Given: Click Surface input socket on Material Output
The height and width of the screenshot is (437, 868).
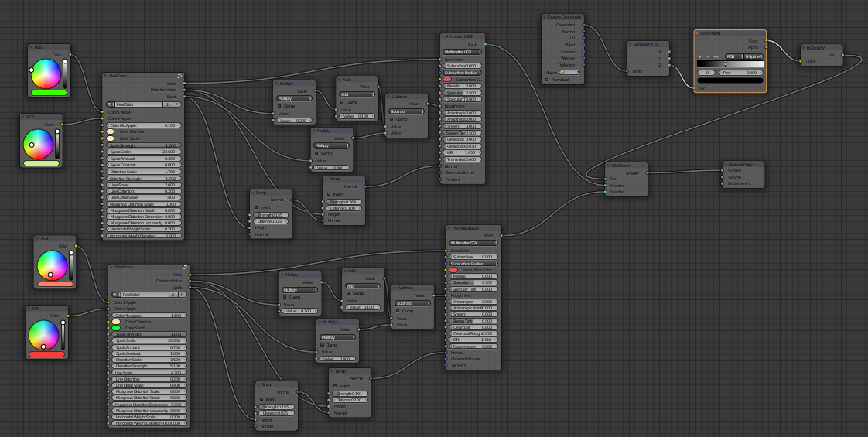Looking at the screenshot, I should [723, 170].
